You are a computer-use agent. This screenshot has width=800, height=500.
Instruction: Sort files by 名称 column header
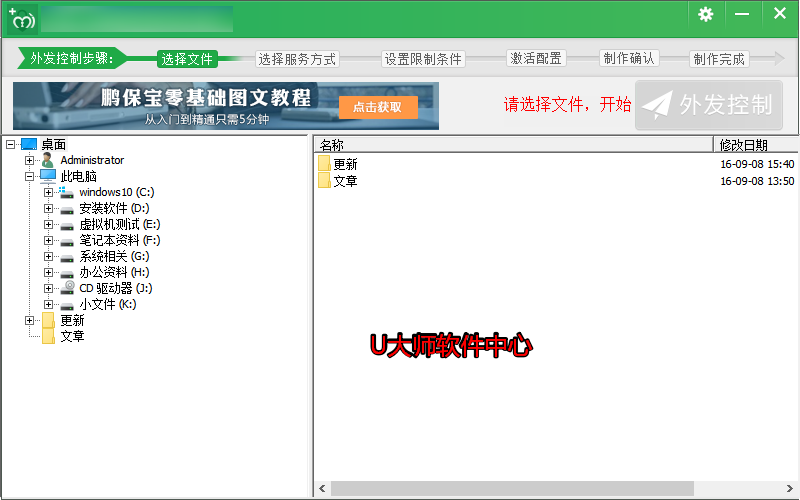(512, 145)
